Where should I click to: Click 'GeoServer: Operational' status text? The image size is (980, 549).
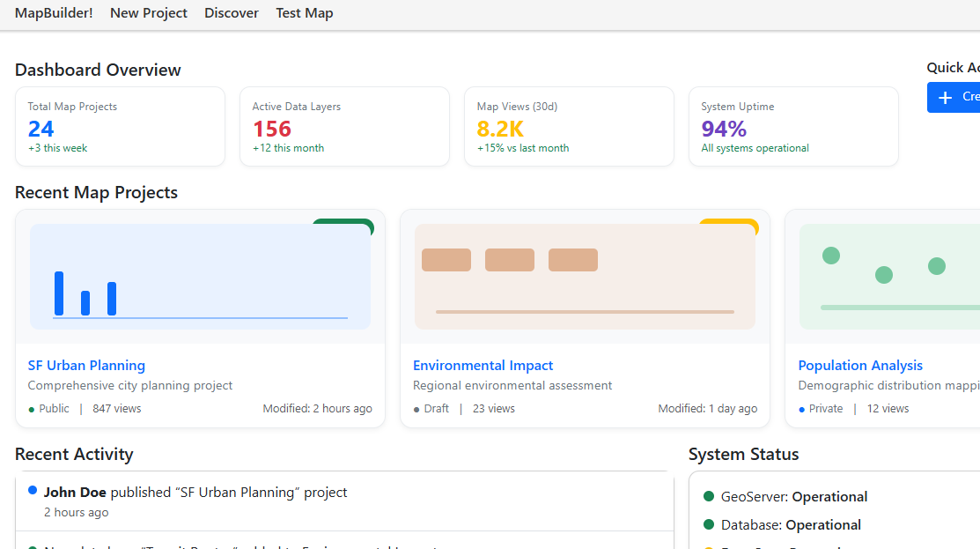click(793, 496)
